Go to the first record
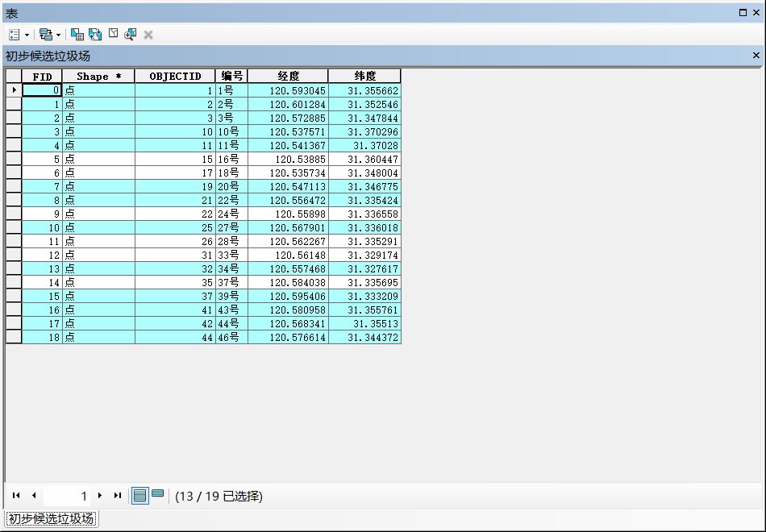The image size is (766, 532). coord(16,496)
